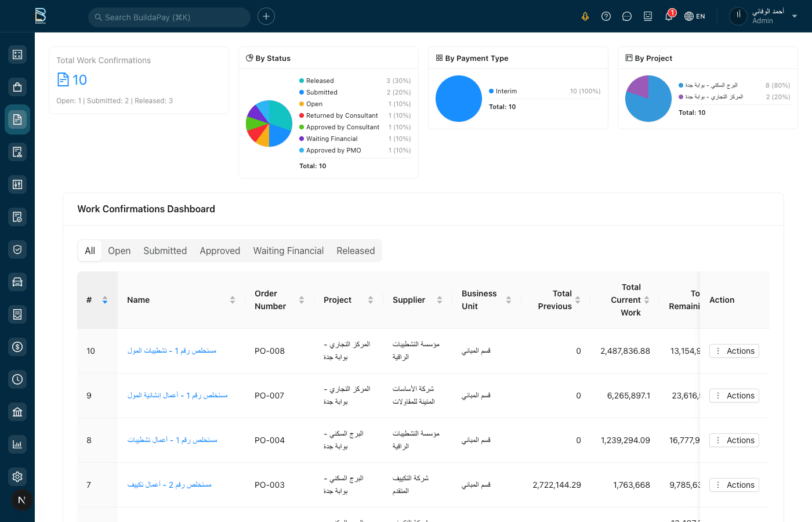The image size is (812, 522).
Task: Open notifications via the bell icon
Action: click(x=668, y=16)
